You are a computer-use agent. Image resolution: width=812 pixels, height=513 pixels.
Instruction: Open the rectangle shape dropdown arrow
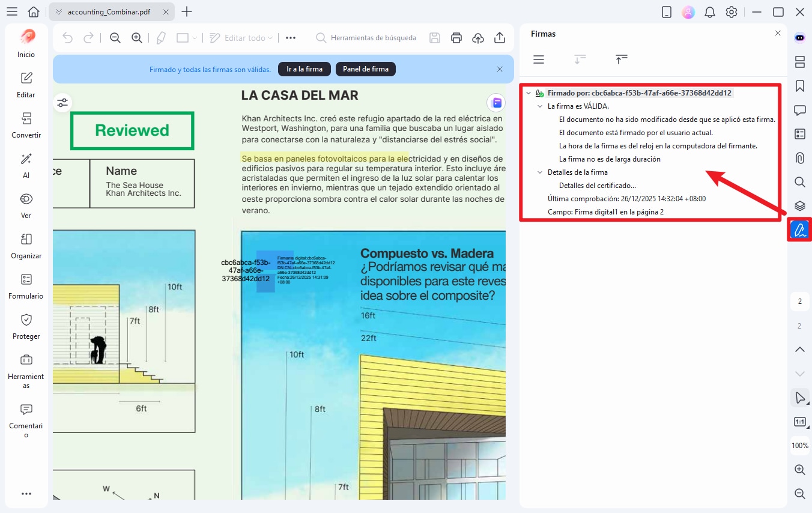(x=195, y=38)
